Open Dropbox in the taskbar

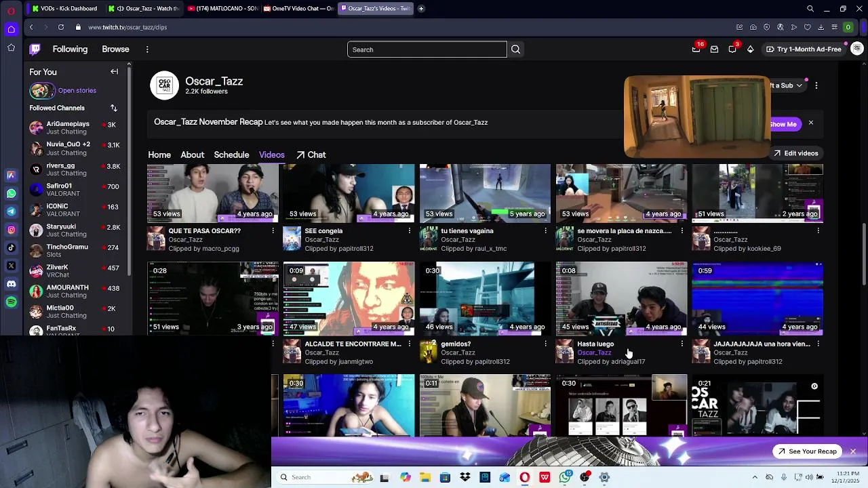point(465,477)
